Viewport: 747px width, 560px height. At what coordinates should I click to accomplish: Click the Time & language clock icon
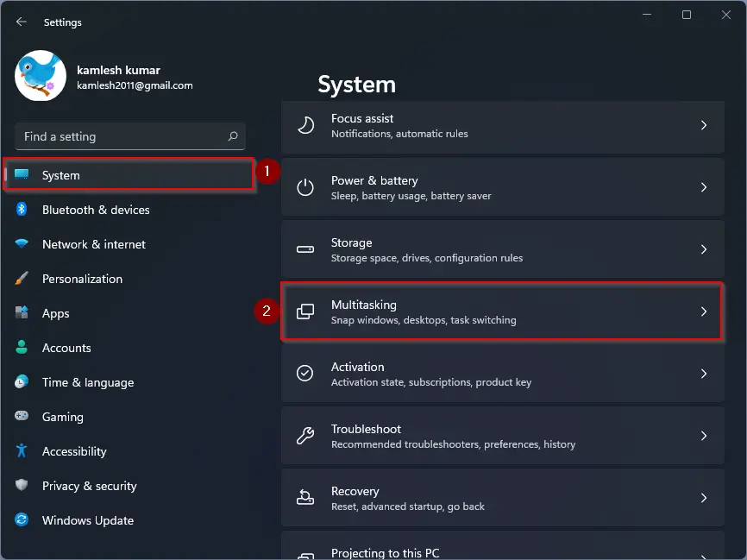coord(22,381)
